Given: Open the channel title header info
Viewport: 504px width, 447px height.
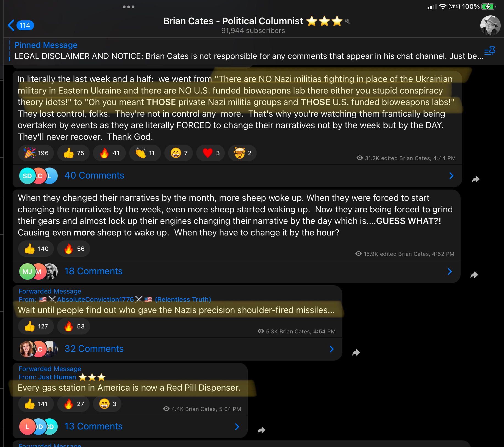Looking at the screenshot, I should coord(253,25).
